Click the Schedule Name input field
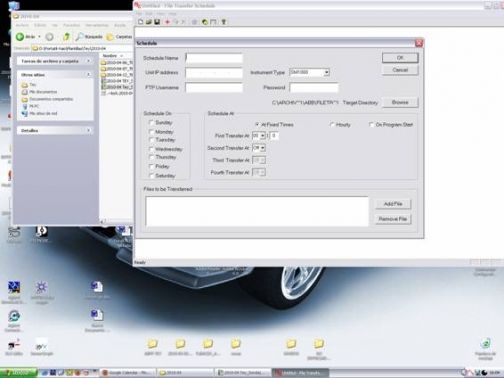 point(214,58)
